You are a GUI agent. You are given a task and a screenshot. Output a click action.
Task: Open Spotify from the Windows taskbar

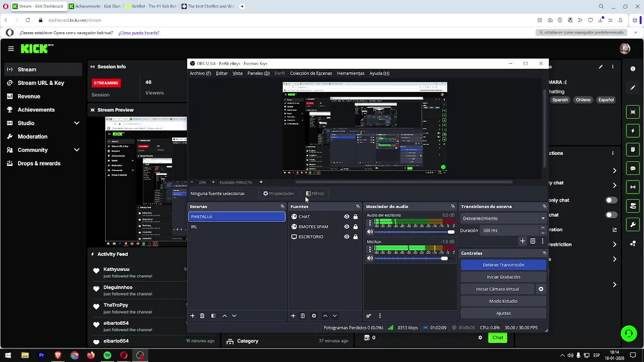point(107,355)
